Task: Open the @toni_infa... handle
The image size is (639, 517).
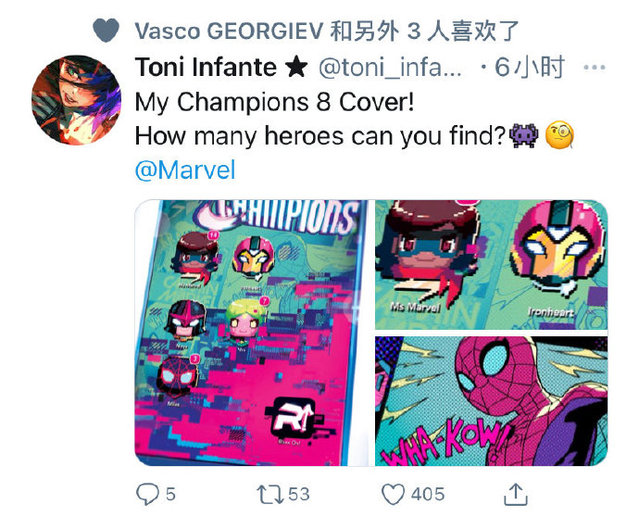Action: point(390,68)
